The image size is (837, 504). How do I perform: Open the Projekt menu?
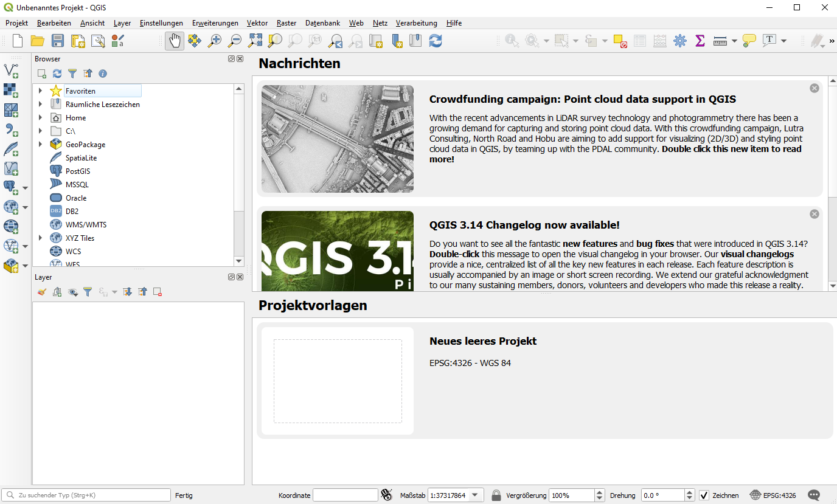pos(17,23)
